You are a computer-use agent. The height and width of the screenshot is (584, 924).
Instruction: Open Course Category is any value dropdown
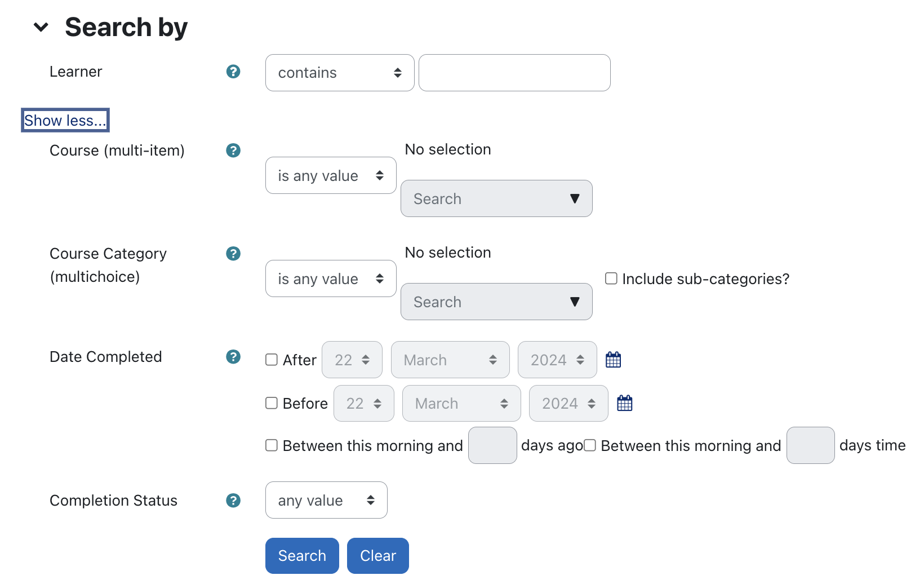click(330, 278)
